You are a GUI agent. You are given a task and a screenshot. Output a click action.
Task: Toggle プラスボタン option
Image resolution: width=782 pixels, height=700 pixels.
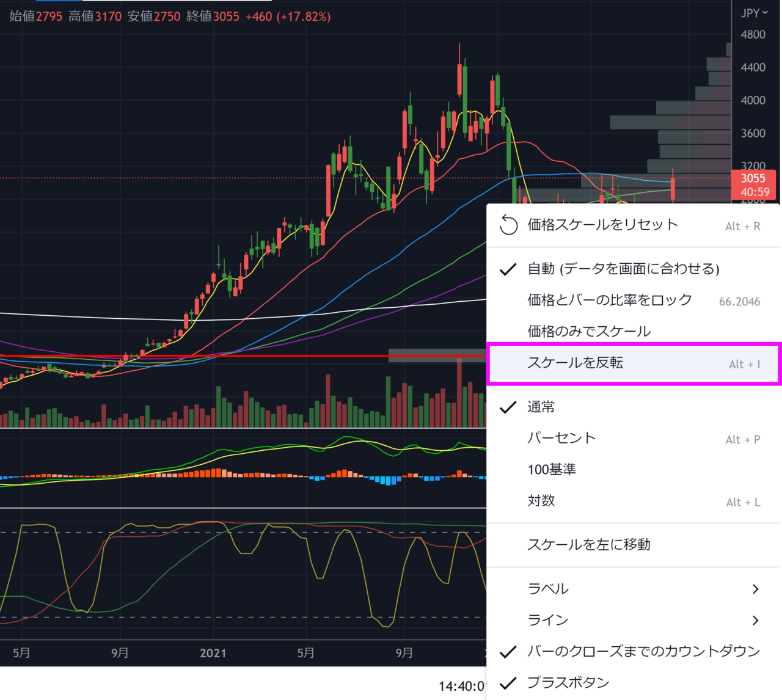tap(633, 683)
